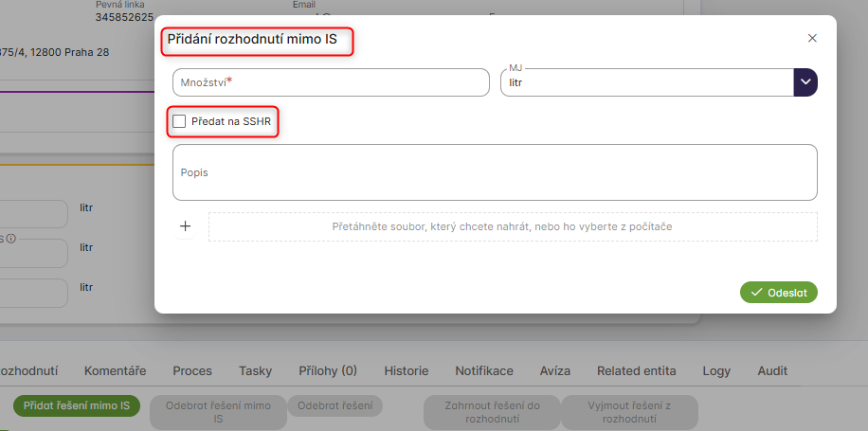Open the Proces tab
The width and height of the screenshot is (868, 431).
click(192, 371)
